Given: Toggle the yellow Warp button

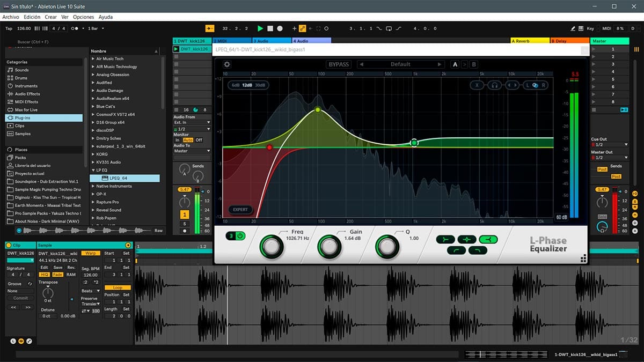Looking at the screenshot, I should point(91,253).
